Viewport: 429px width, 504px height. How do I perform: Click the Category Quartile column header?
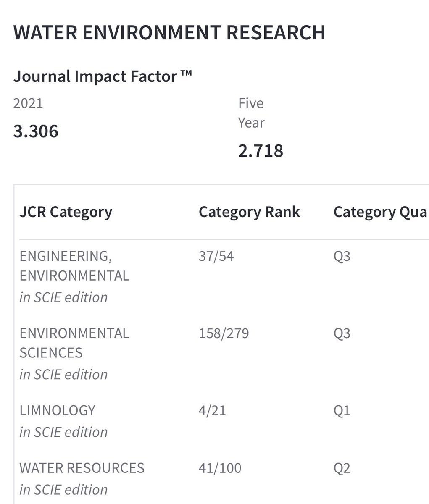pos(381,212)
